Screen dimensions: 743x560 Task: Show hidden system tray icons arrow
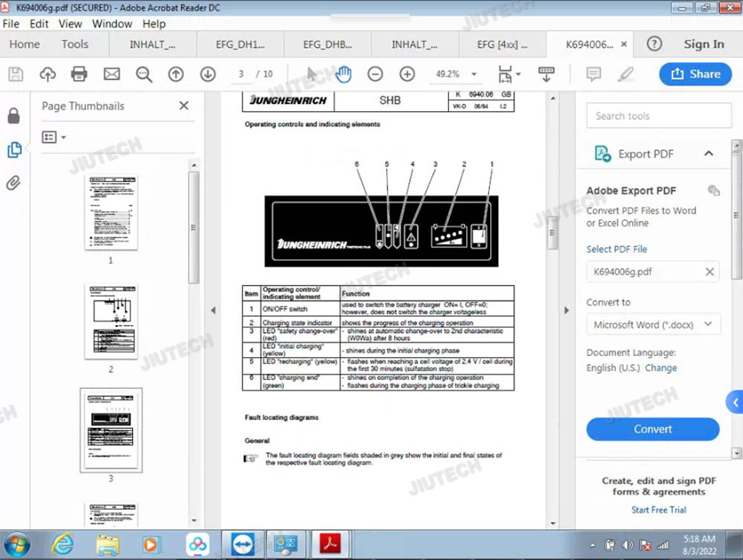click(x=592, y=546)
